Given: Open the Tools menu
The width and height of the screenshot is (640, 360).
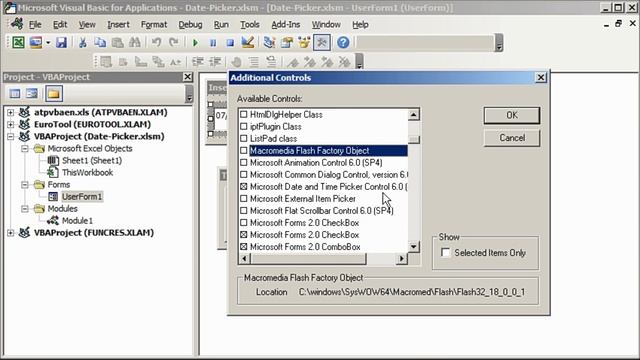Looking at the screenshot, I should click(250, 24).
